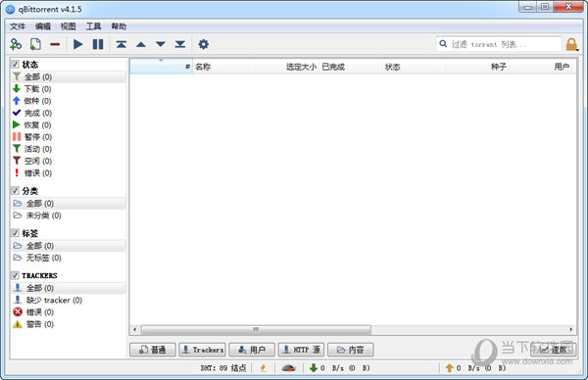588x380 pixels.
Task: Select 缺少 tracker (0) filter
Action: tap(69, 300)
